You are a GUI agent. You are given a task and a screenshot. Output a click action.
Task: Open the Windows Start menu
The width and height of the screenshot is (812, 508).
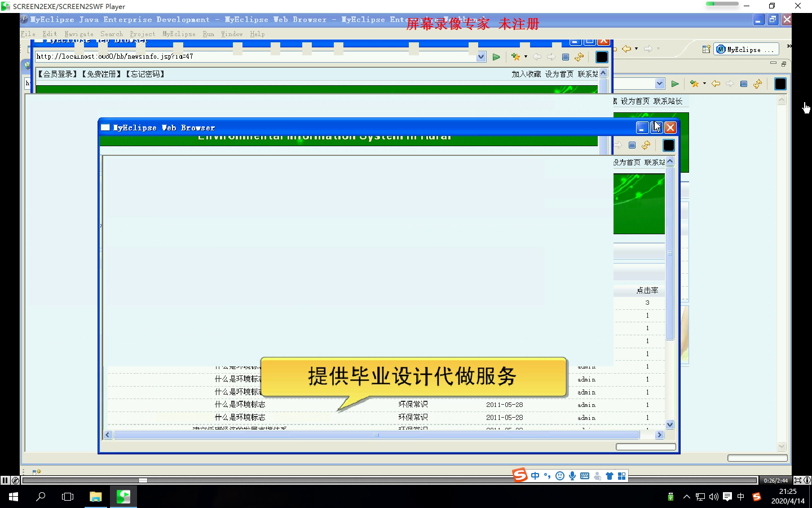(14, 497)
